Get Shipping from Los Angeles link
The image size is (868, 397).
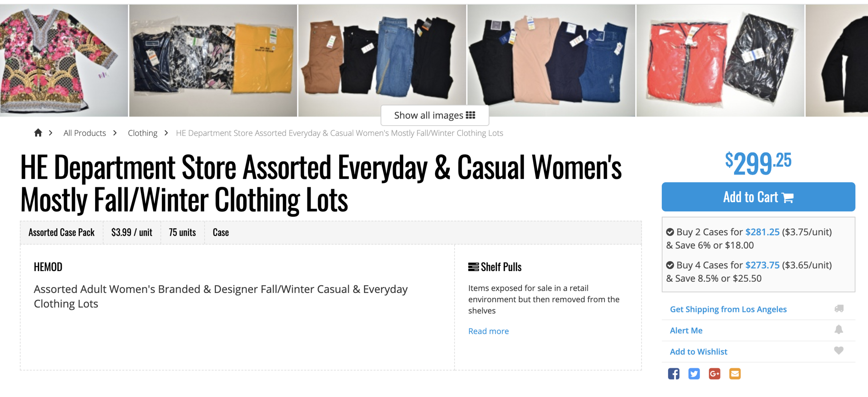(728, 309)
